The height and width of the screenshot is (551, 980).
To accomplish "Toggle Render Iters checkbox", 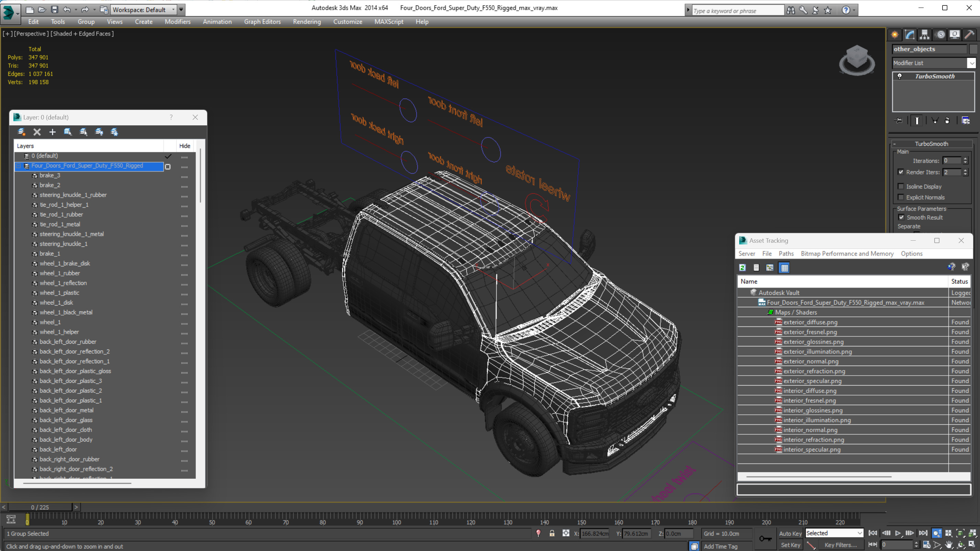I will pyautogui.click(x=901, y=172).
